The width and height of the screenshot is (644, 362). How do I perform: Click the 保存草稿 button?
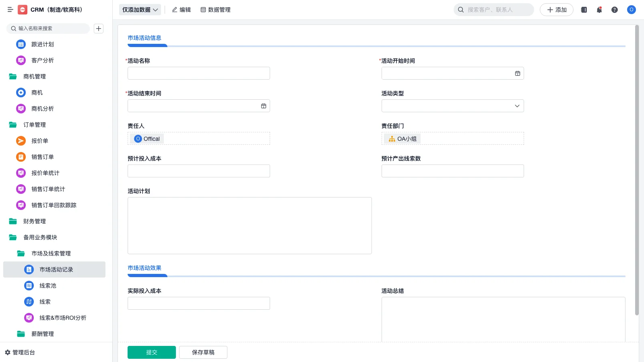pyautogui.click(x=203, y=352)
